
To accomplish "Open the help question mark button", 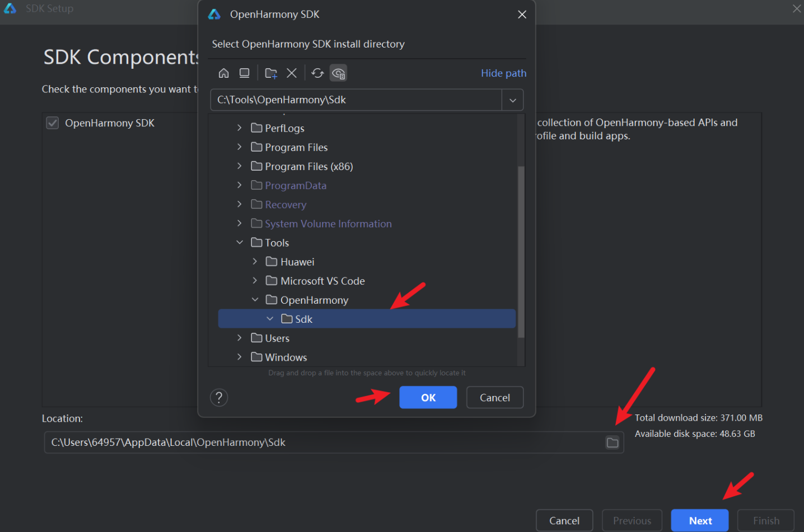I will point(219,398).
